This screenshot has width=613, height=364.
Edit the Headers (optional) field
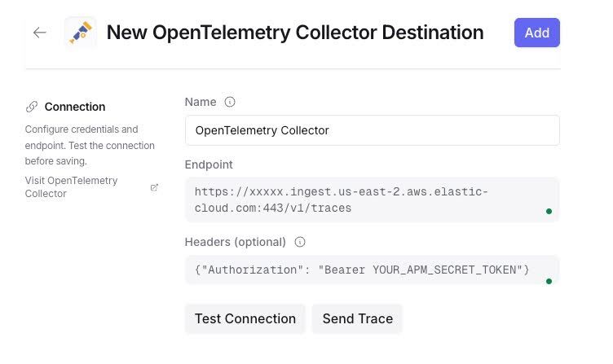(x=373, y=270)
